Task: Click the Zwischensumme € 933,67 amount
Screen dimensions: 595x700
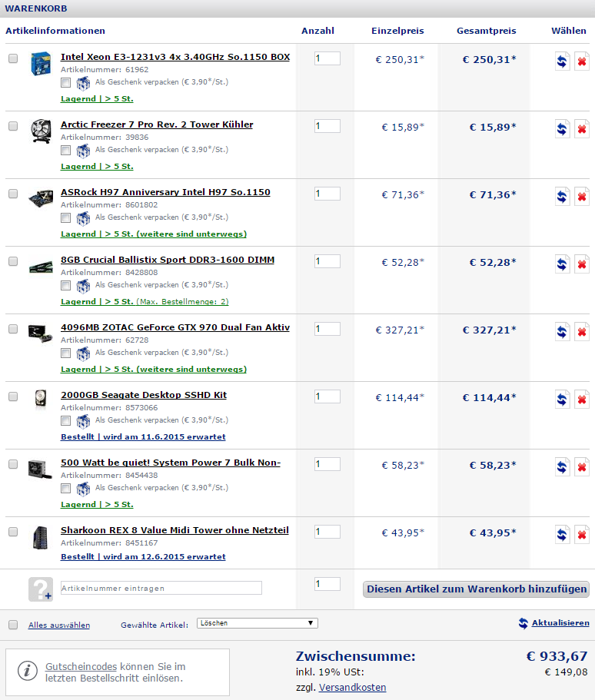Action: 557,656
